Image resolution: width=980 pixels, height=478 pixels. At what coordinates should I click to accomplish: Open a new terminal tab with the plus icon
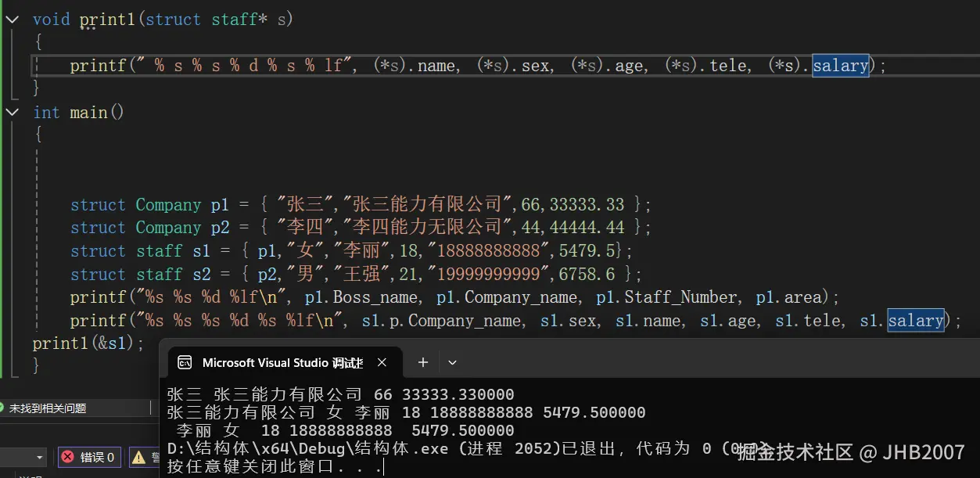coord(422,361)
